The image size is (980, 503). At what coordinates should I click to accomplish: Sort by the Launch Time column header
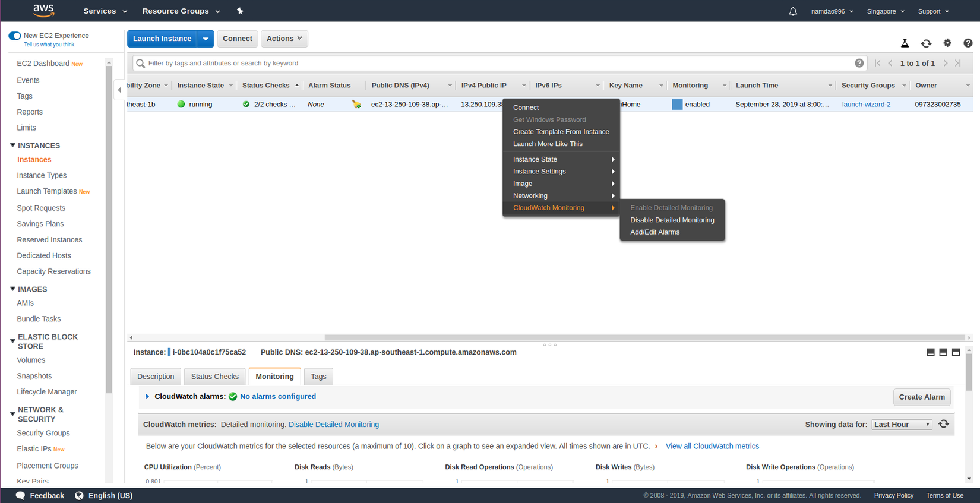pyautogui.click(x=757, y=86)
